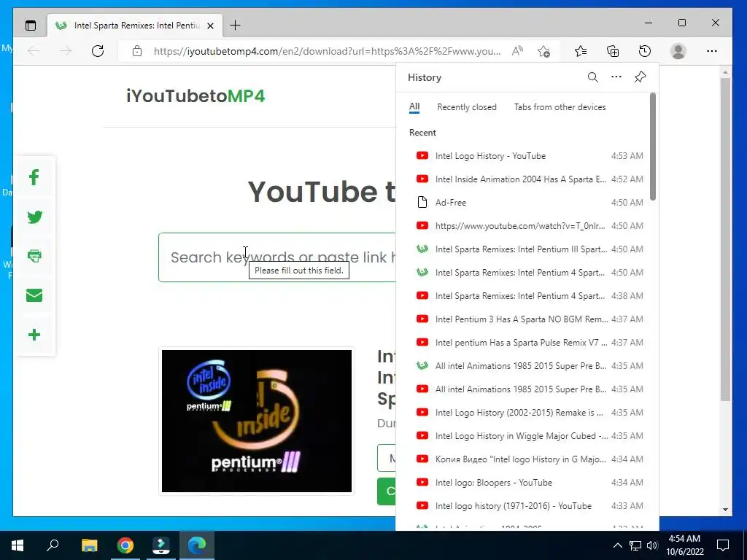Click the Pentium III video thumbnail
Viewport: 747px width, 560px height.
click(257, 421)
